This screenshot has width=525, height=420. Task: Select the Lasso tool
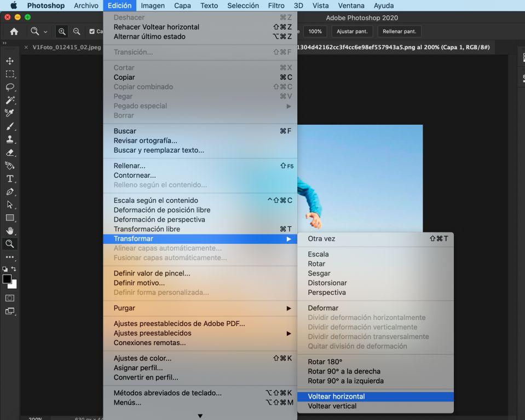pos(10,87)
